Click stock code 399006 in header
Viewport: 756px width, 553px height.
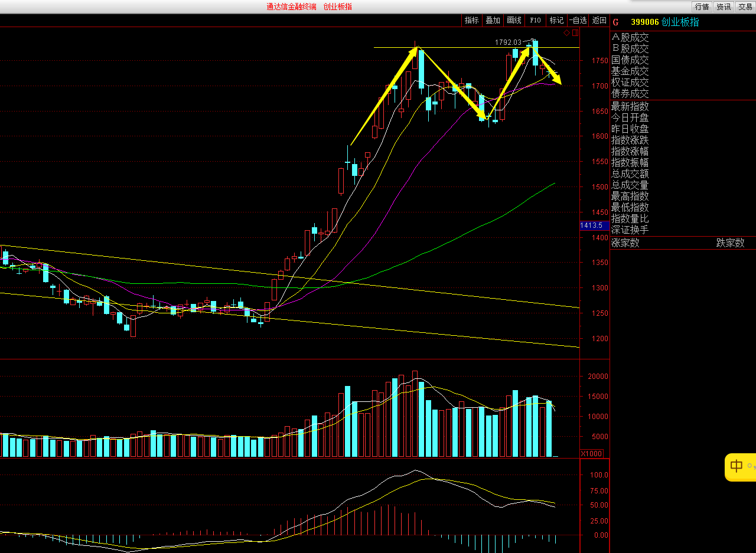click(645, 22)
